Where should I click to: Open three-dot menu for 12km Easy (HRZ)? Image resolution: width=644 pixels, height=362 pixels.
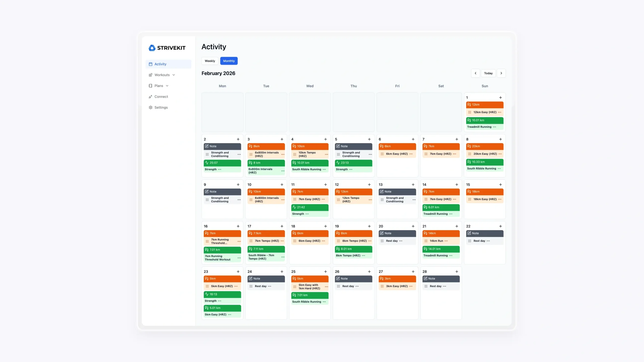point(500,112)
